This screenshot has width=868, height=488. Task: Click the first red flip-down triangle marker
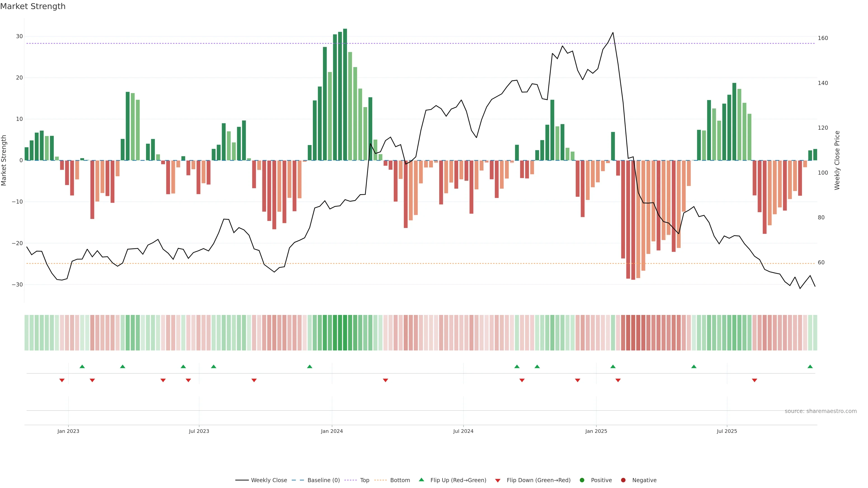62,380
